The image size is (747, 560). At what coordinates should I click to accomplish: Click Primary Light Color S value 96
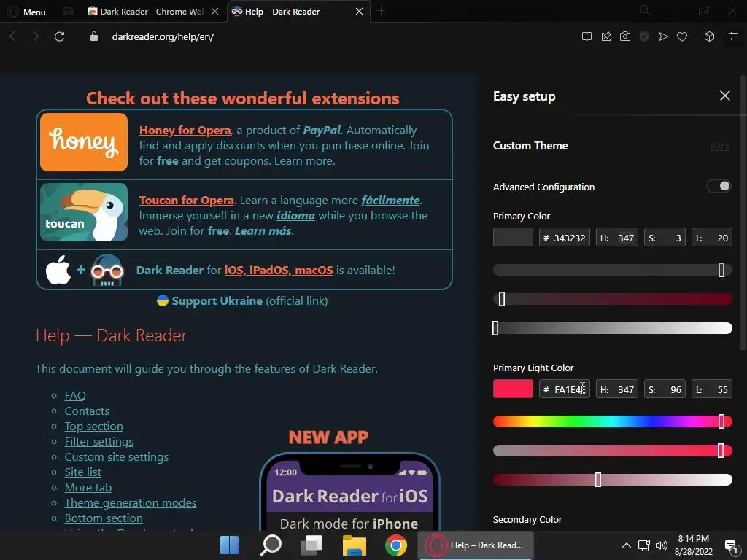point(665,389)
